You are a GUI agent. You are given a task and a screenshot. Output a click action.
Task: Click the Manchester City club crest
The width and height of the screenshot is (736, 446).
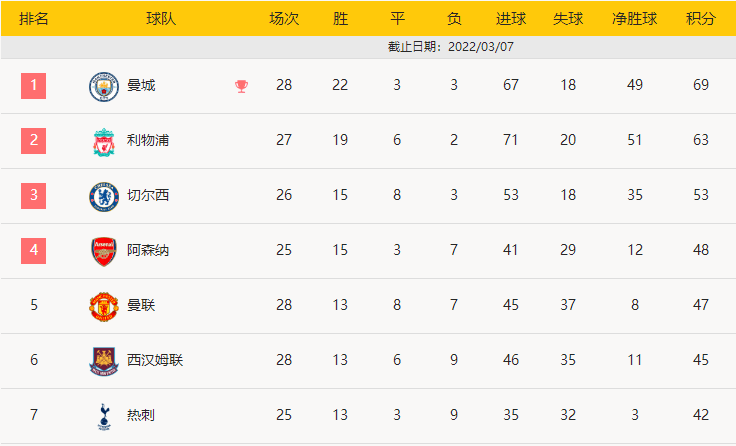tap(104, 86)
